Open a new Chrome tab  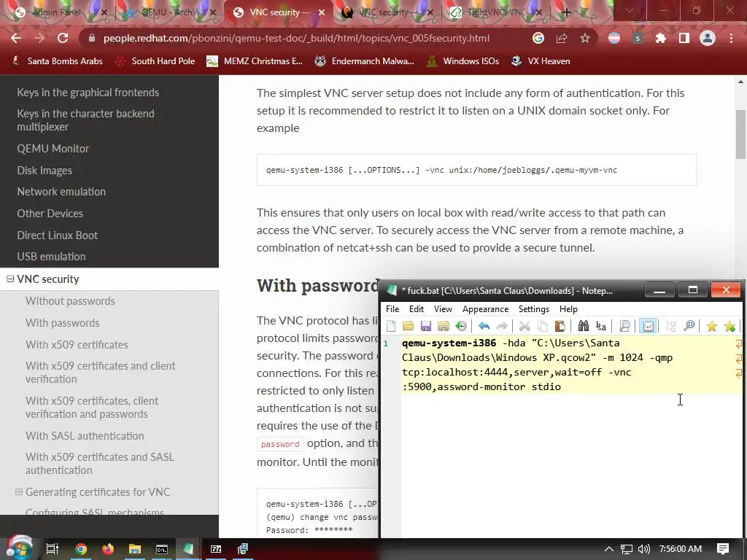(x=566, y=12)
